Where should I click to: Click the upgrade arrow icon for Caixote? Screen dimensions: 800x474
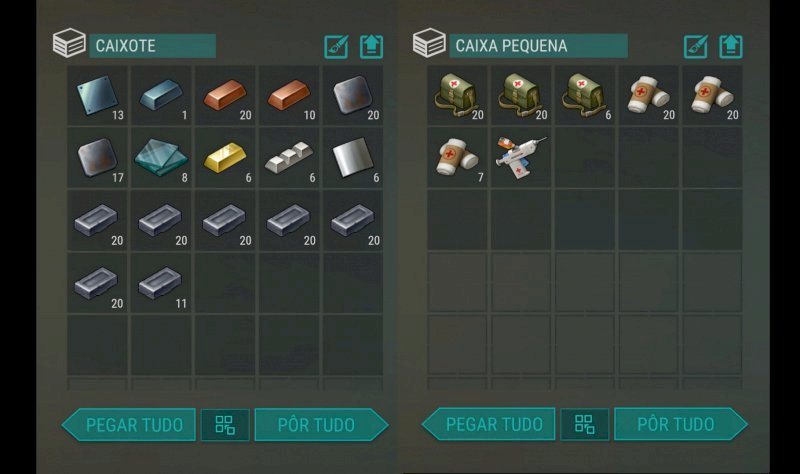pos(371,47)
